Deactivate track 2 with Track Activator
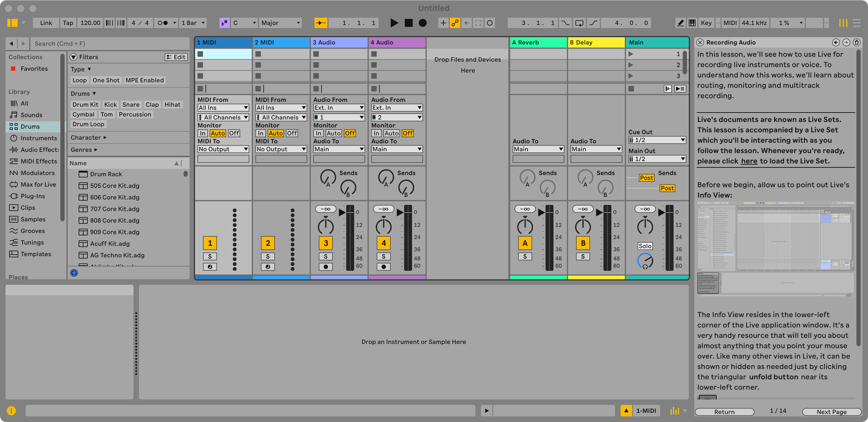The height and width of the screenshot is (422, 868). tap(268, 243)
